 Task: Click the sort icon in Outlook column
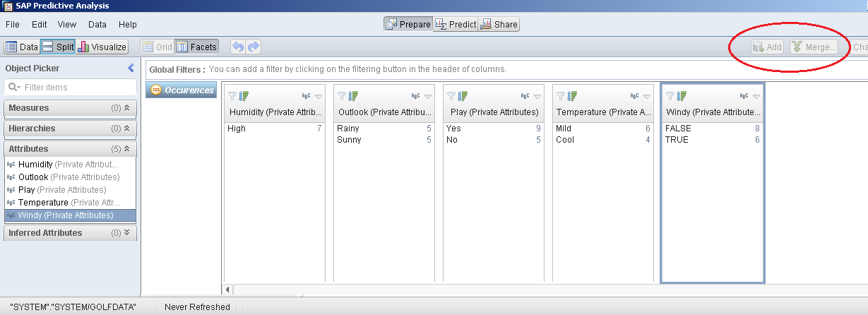tap(353, 96)
